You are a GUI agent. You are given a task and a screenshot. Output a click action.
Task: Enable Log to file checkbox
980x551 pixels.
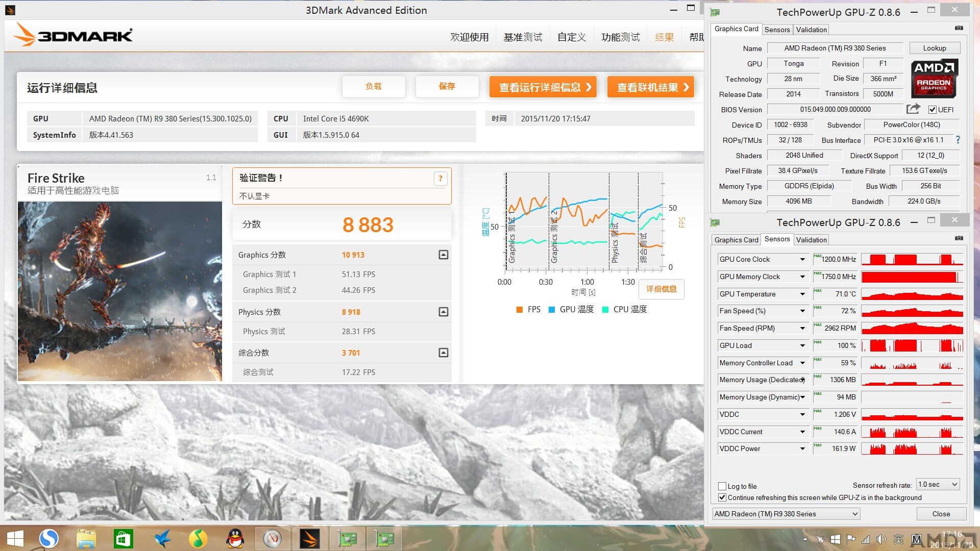[722, 486]
